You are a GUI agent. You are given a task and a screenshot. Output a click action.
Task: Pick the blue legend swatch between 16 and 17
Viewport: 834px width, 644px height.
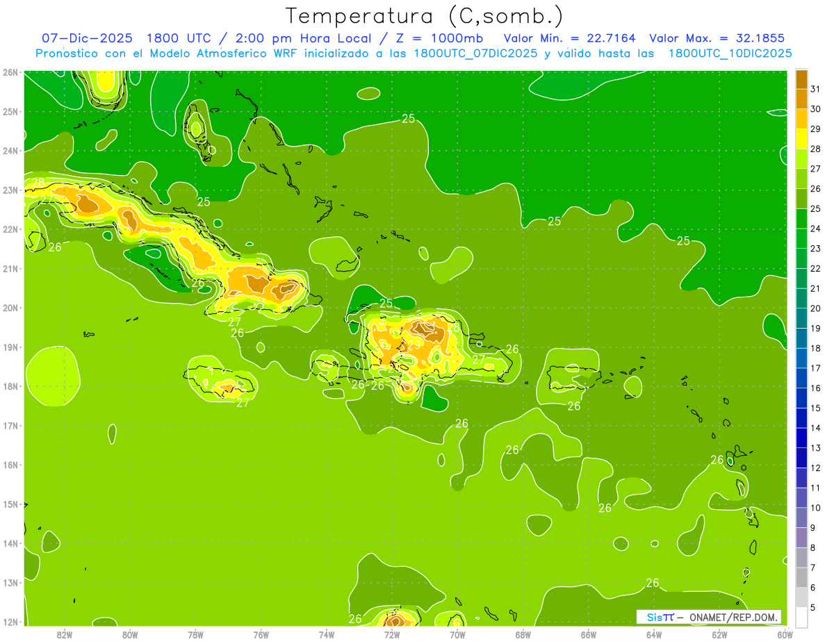(x=801, y=378)
